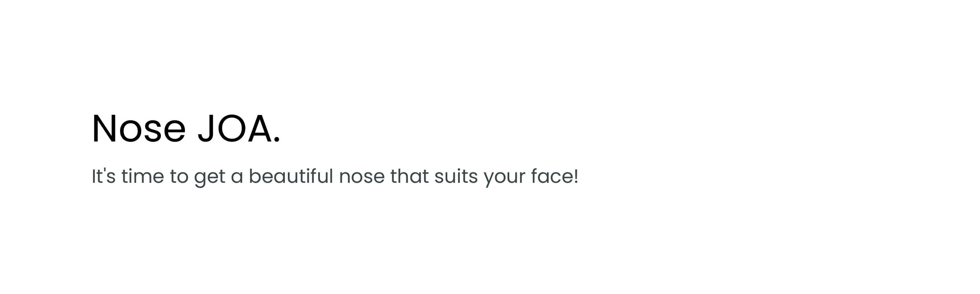Click lowercase "nose" in the subtitle
This screenshot has height=294, width=980.
point(362,178)
